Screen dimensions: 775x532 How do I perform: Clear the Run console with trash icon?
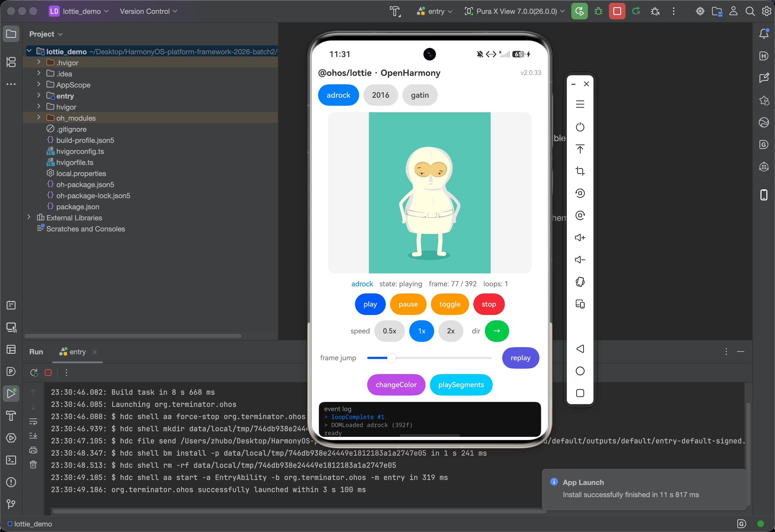(x=33, y=465)
